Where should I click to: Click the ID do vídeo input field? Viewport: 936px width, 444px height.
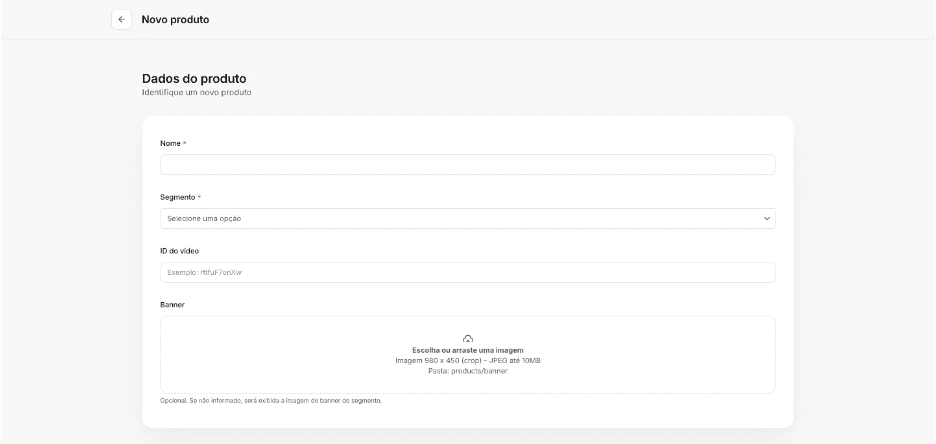pos(467,272)
